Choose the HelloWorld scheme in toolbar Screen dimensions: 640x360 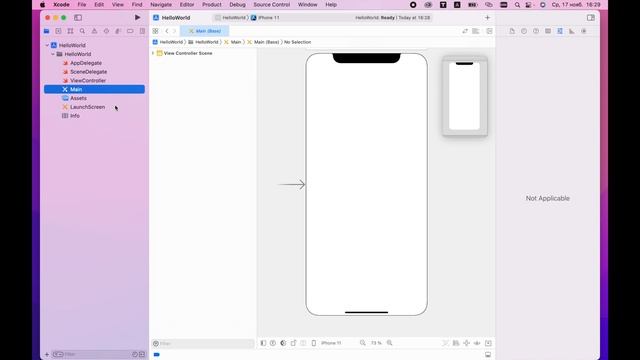pos(231,18)
